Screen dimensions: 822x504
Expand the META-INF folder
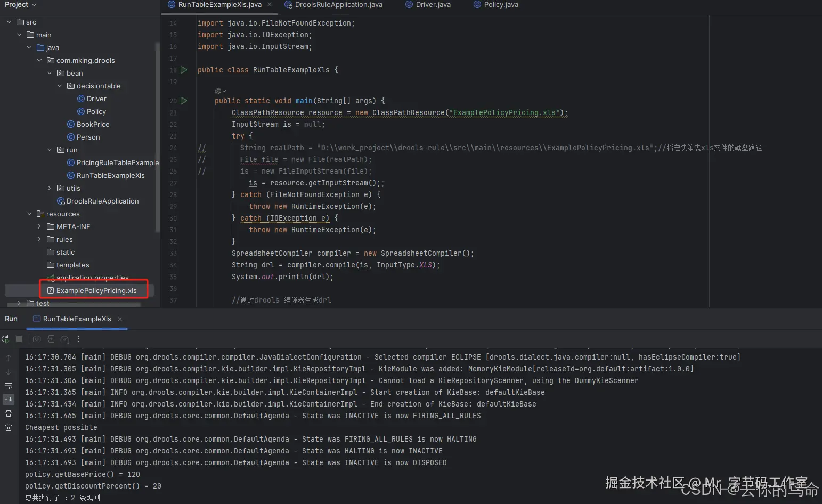39,226
